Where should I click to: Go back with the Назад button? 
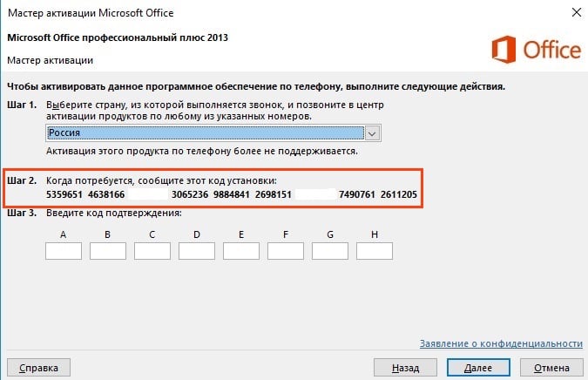(x=405, y=368)
